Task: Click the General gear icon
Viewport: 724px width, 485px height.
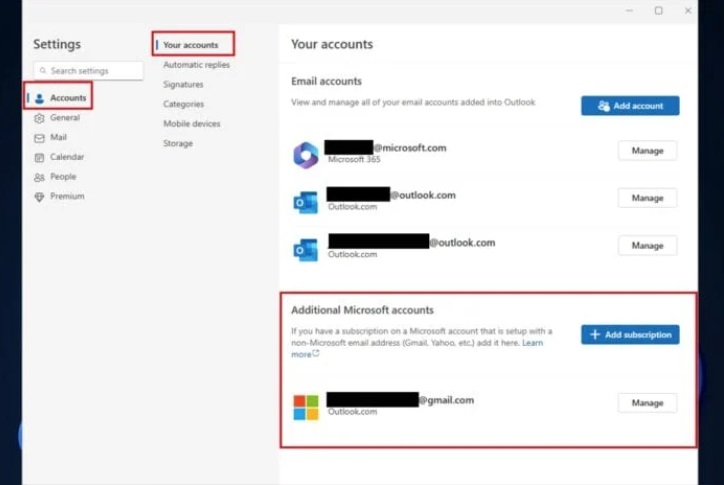Action: [x=39, y=118]
